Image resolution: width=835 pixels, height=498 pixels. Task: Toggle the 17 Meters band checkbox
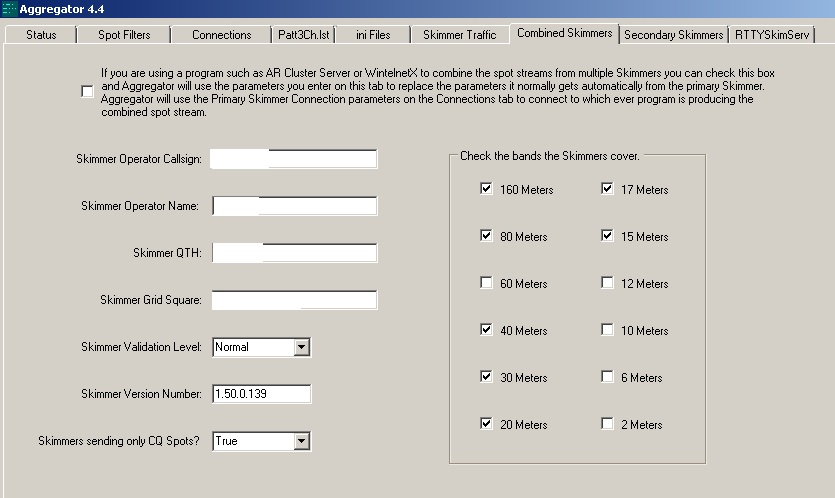pyautogui.click(x=608, y=189)
